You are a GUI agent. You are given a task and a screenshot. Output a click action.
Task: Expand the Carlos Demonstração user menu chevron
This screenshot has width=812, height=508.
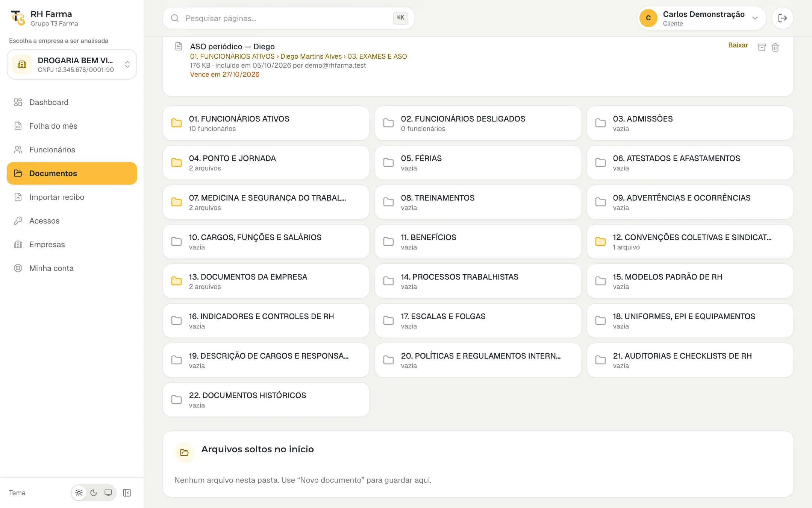[x=755, y=18]
